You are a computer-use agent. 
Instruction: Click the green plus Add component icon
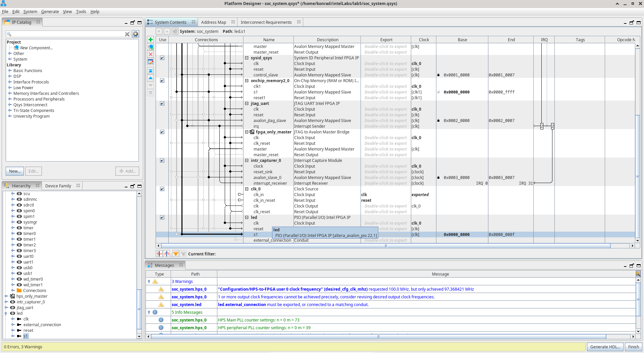click(x=151, y=40)
